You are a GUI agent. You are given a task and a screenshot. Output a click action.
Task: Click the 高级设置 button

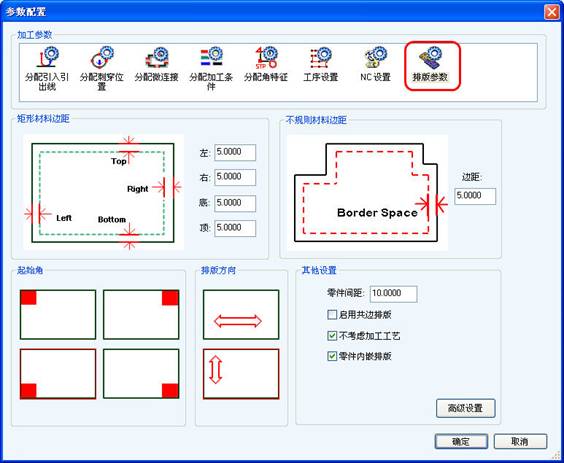click(465, 408)
